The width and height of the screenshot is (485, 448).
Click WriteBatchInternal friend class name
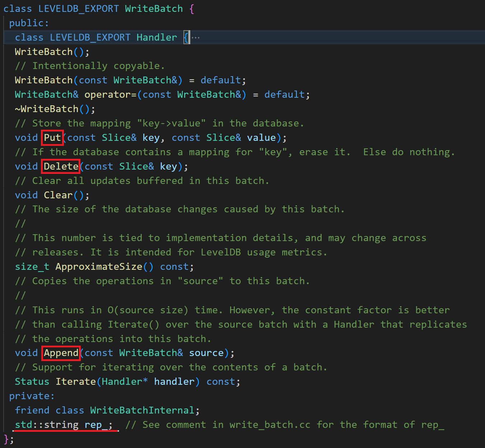pos(142,410)
